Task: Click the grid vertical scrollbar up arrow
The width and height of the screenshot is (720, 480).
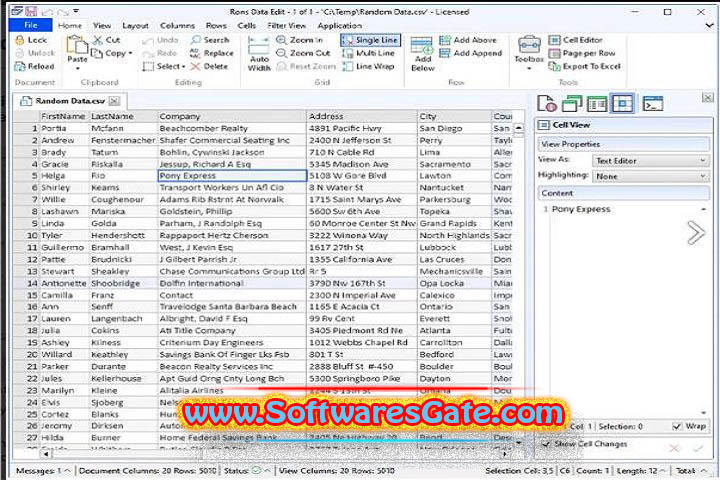Action: pos(518,129)
